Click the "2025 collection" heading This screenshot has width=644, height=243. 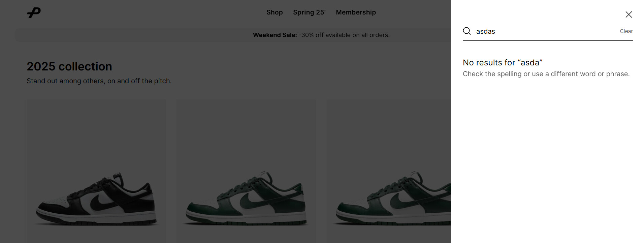click(69, 66)
